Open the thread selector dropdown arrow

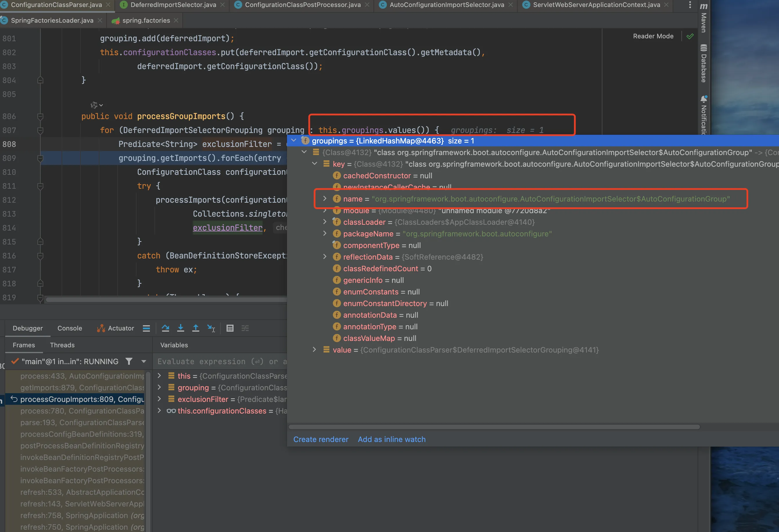pyautogui.click(x=144, y=361)
